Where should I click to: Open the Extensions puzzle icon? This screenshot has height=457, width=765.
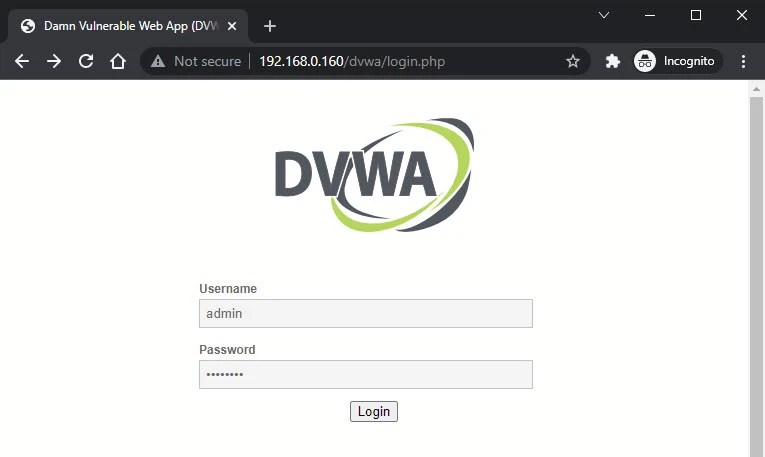click(613, 61)
